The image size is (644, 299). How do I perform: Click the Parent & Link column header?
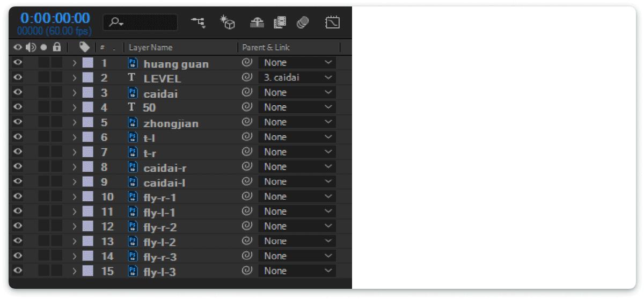(x=265, y=47)
